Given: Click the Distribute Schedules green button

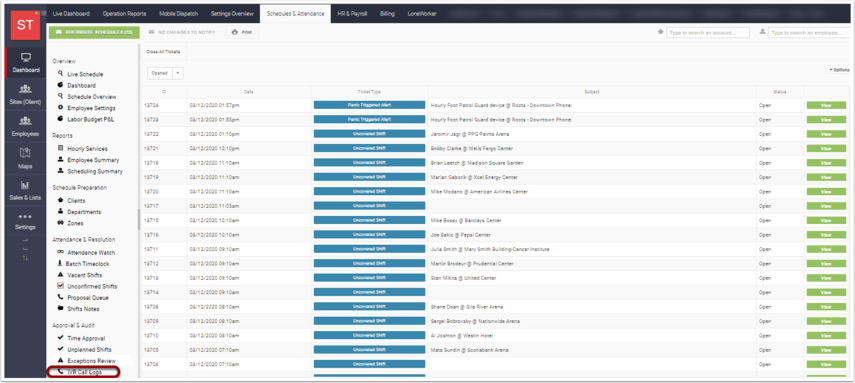Looking at the screenshot, I should [x=94, y=33].
